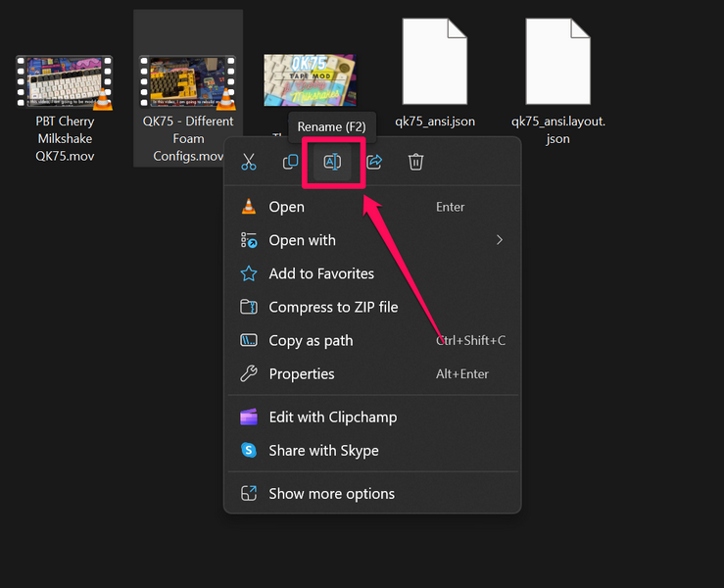The width and height of the screenshot is (724, 588).
Task: Select Copy as path
Action: coord(311,341)
